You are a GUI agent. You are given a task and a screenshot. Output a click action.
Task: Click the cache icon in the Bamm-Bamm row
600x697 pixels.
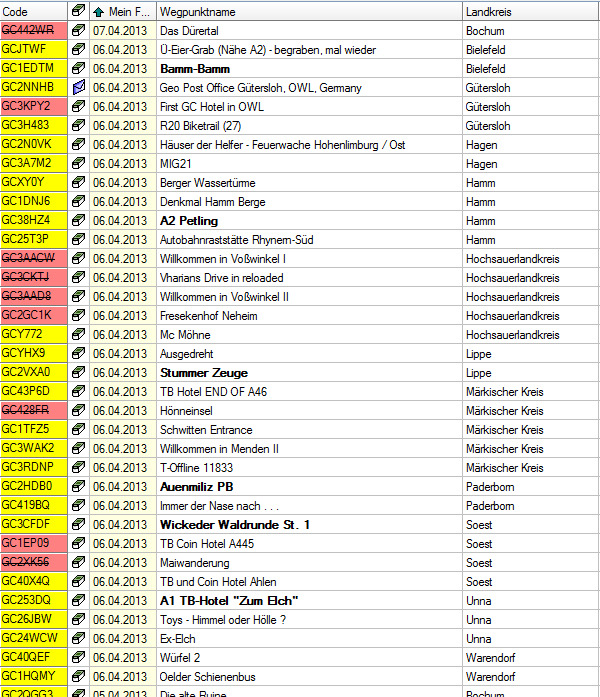pyautogui.click(x=79, y=68)
